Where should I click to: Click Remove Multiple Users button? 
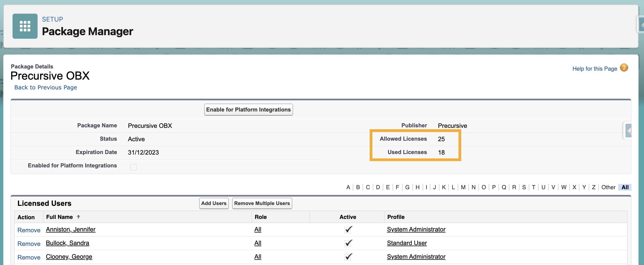[262, 203]
